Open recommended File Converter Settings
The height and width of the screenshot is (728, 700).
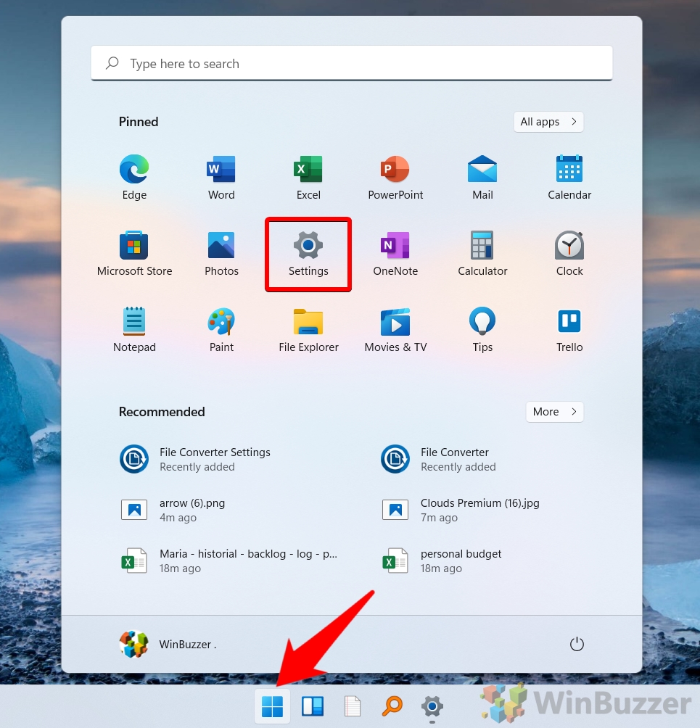point(195,459)
